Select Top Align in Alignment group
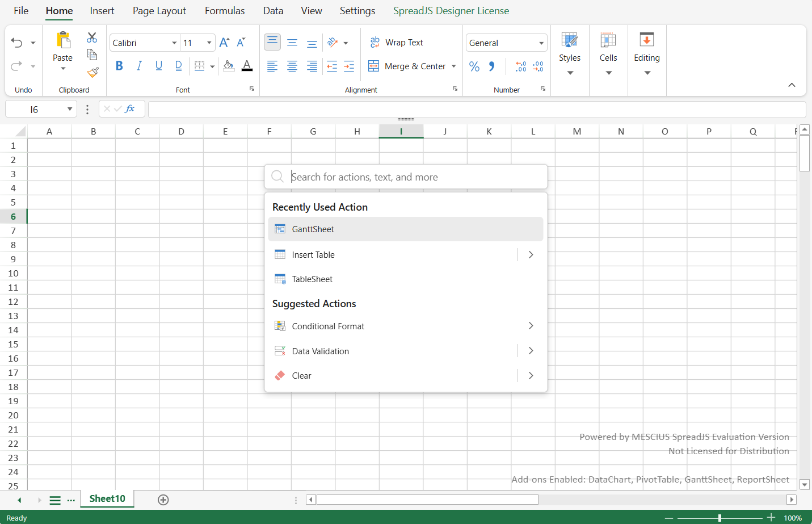The image size is (812, 524). [x=272, y=42]
